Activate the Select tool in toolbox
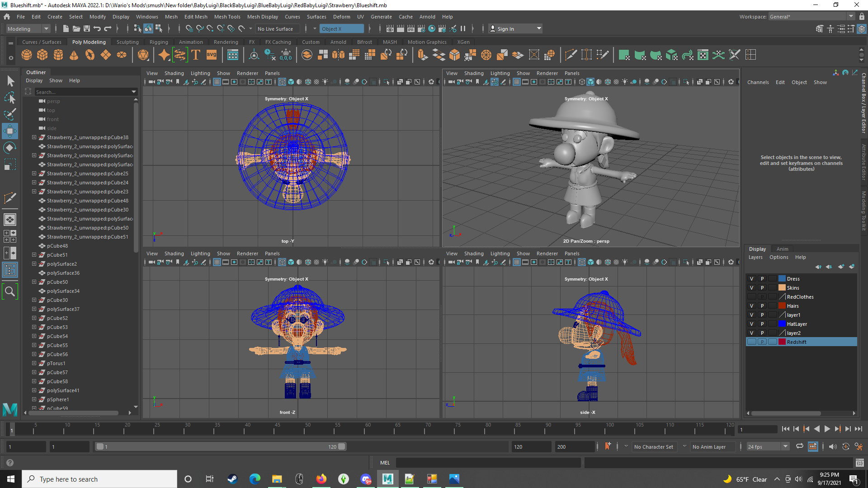Screen dimensions: 868x488 point(10,81)
